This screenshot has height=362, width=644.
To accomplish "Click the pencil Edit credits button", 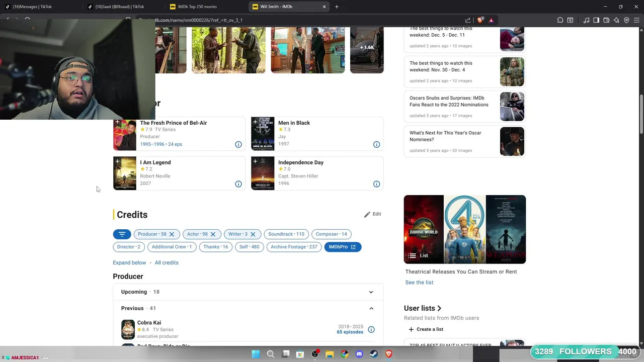I will pyautogui.click(x=373, y=214).
